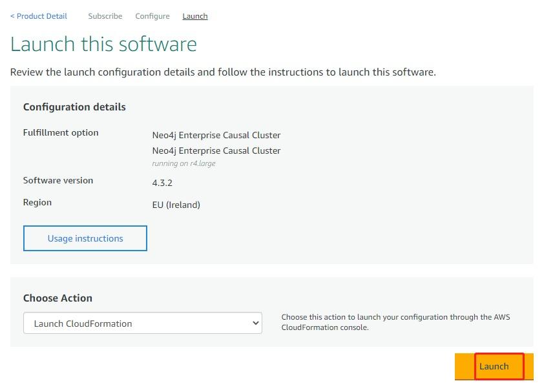Screen dimensions: 544x392
Task: Click the Region label
Action: 37,203
